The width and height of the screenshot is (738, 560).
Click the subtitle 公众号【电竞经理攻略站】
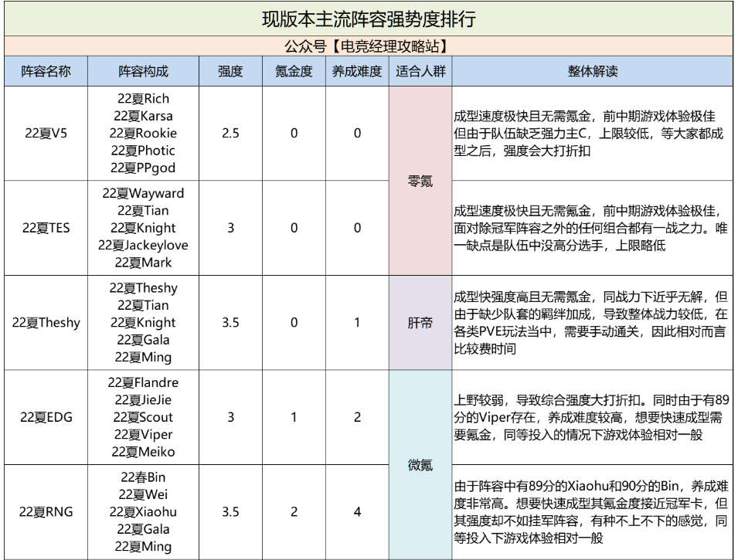tap(369, 46)
